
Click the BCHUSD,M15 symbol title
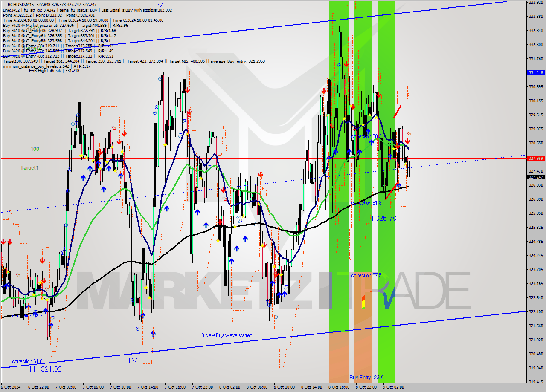click(21, 5)
